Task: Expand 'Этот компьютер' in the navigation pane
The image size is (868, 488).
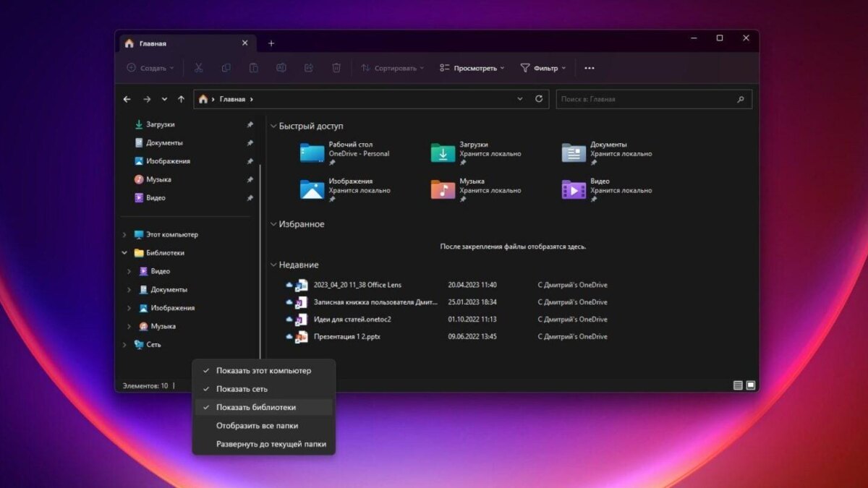Action: (x=126, y=234)
